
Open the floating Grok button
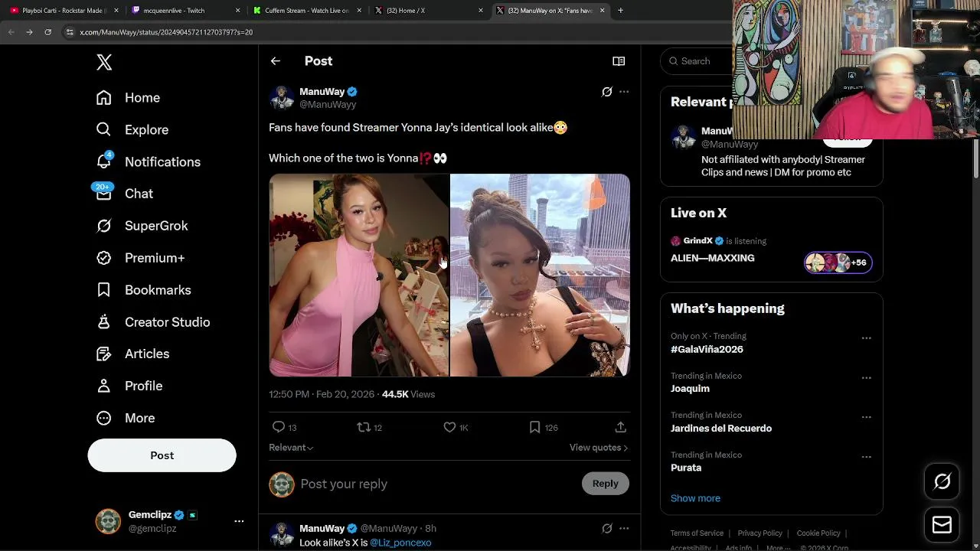pos(942,481)
